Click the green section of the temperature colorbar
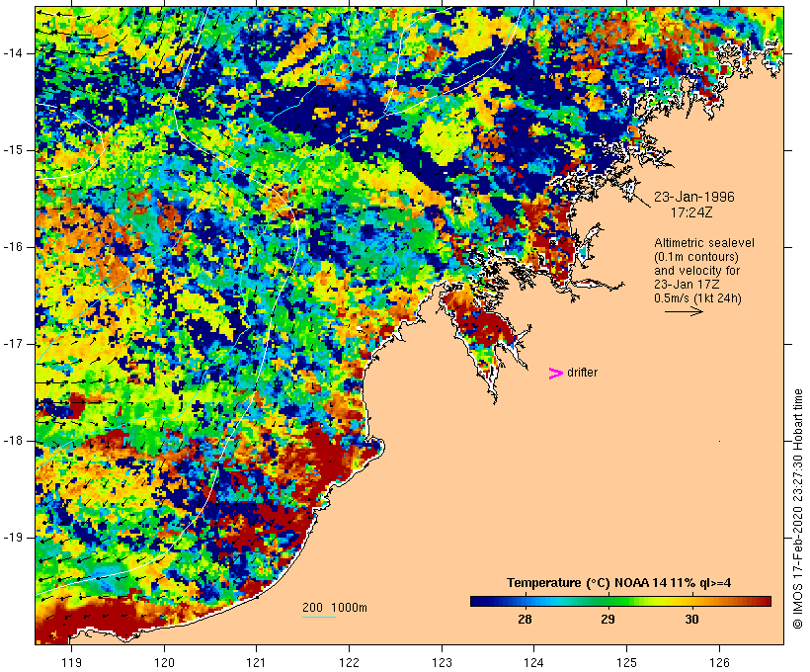The width and height of the screenshot is (810, 672). (593, 600)
